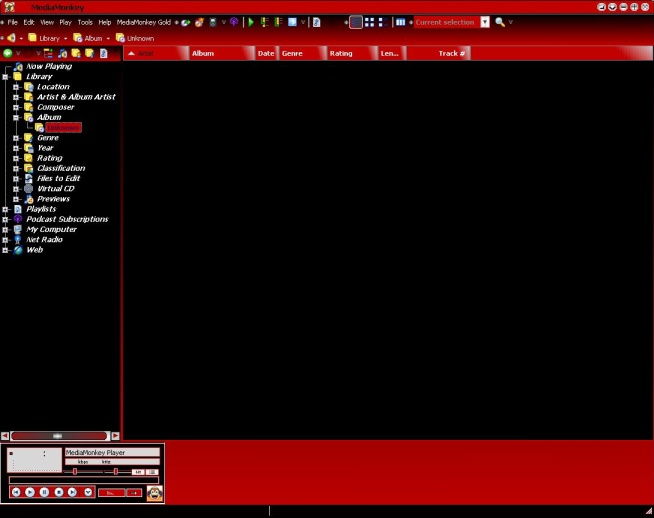Click the Net Radio antenna icon
The image size is (654, 518).
coord(18,239)
